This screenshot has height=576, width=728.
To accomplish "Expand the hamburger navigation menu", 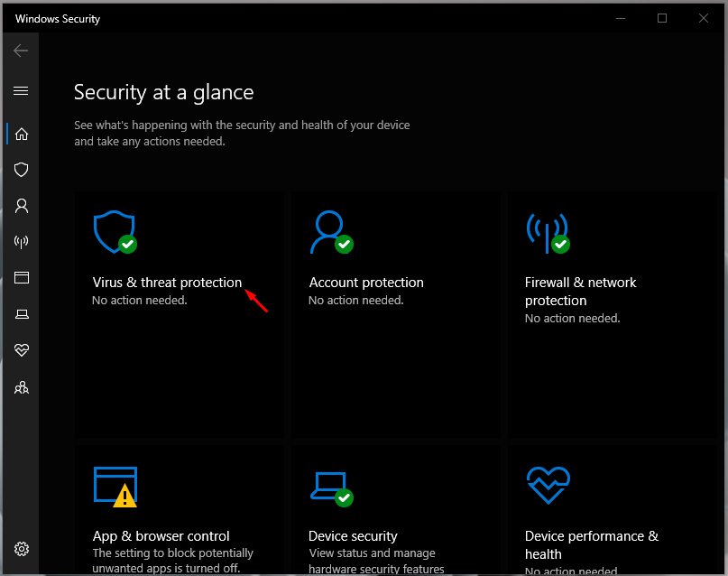I will click(22, 90).
